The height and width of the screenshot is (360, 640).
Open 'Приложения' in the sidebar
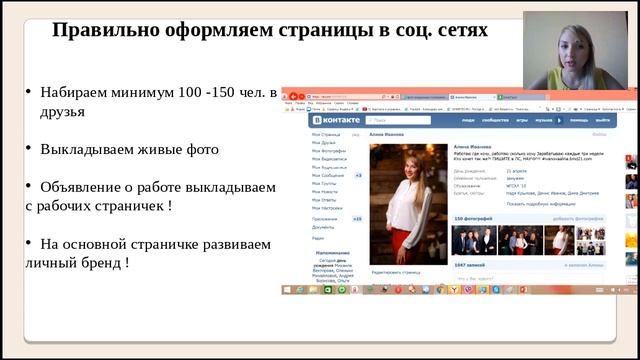click(x=324, y=219)
